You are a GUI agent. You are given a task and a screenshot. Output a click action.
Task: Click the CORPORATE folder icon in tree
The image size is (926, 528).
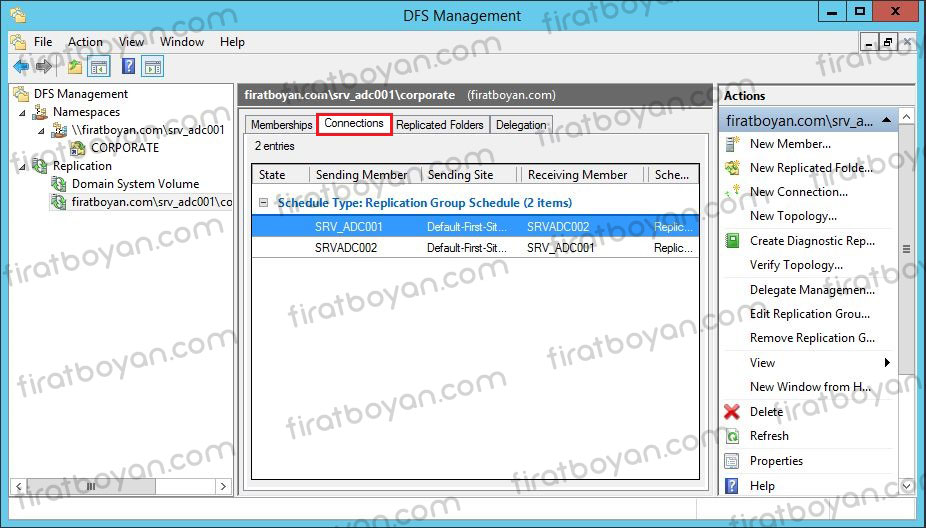[x=78, y=148]
